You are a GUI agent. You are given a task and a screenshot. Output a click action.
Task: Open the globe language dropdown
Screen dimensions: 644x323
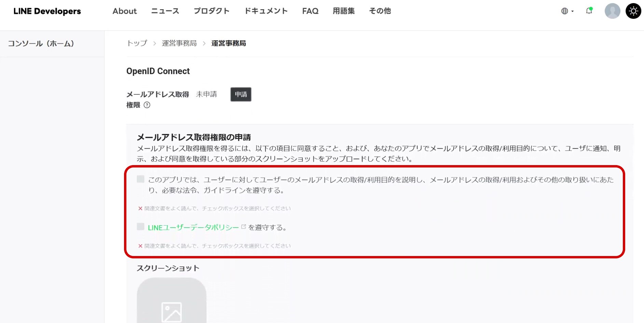567,11
